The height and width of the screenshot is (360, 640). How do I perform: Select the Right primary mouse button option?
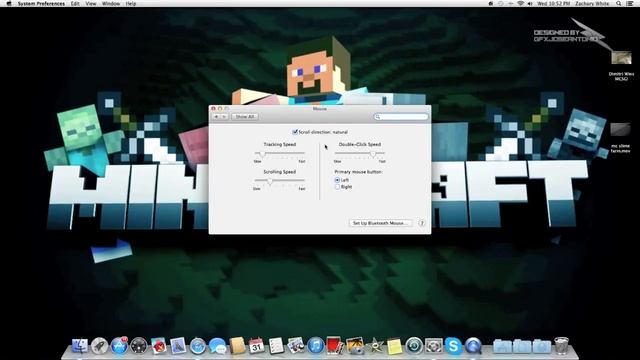tap(337, 187)
